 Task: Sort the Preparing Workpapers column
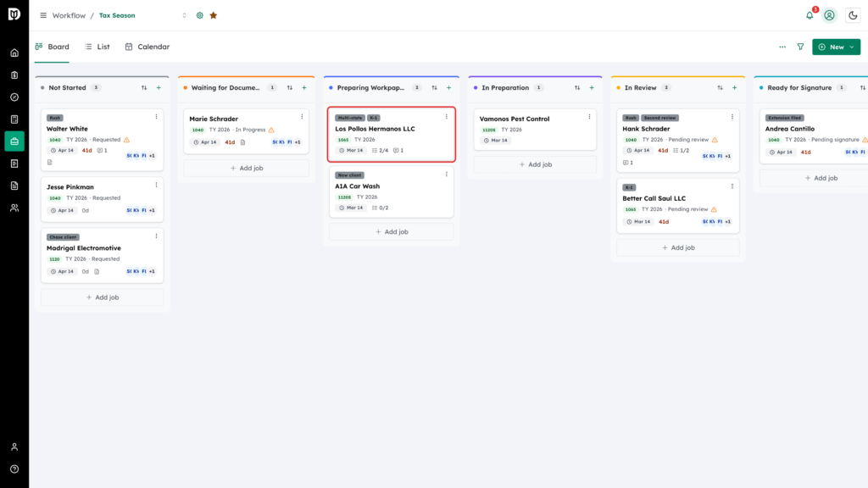[435, 88]
